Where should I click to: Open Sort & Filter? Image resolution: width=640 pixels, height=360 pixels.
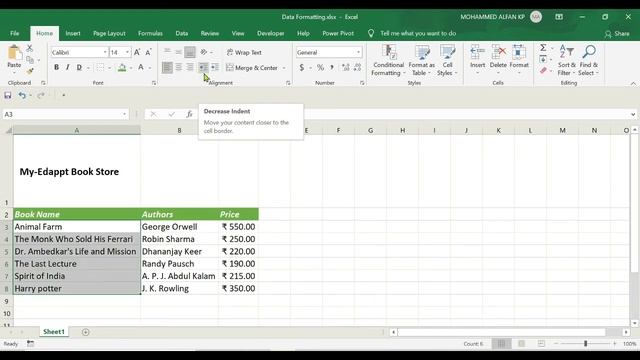(567, 60)
